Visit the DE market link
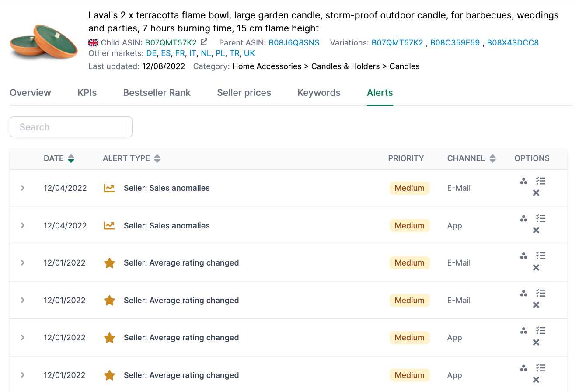This screenshot has width=579, height=392. [x=151, y=53]
